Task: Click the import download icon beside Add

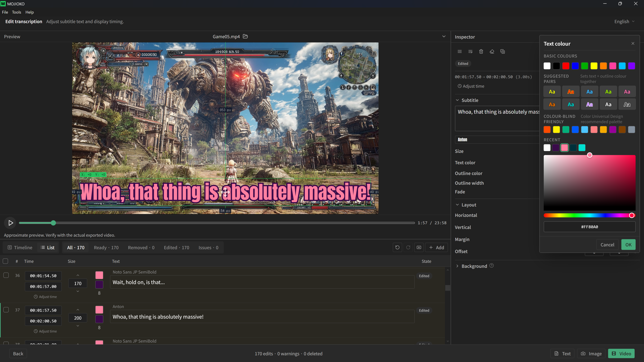Action: point(419,247)
